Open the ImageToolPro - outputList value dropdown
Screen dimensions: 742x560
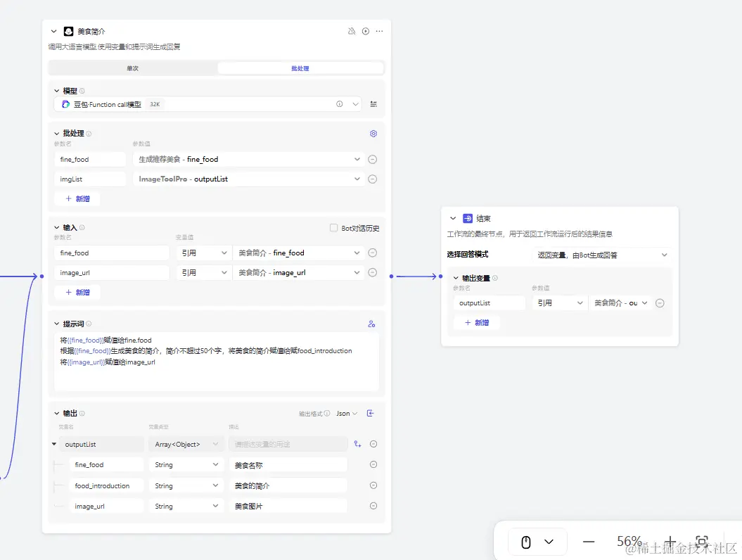(x=249, y=179)
